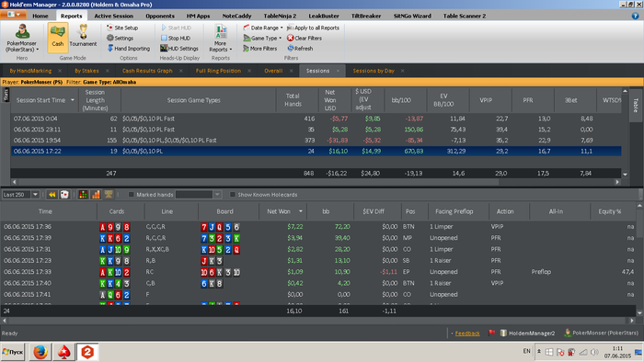644x362 pixels.
Task: Select hand 06.06.2015 17:36
Action: [318, 227]
